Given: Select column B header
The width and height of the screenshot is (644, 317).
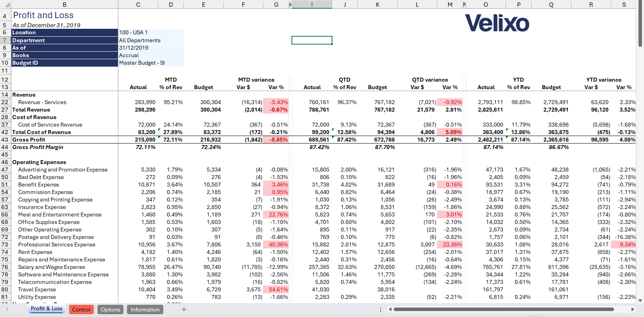Looking at the screenshot, I should point(65,4).
